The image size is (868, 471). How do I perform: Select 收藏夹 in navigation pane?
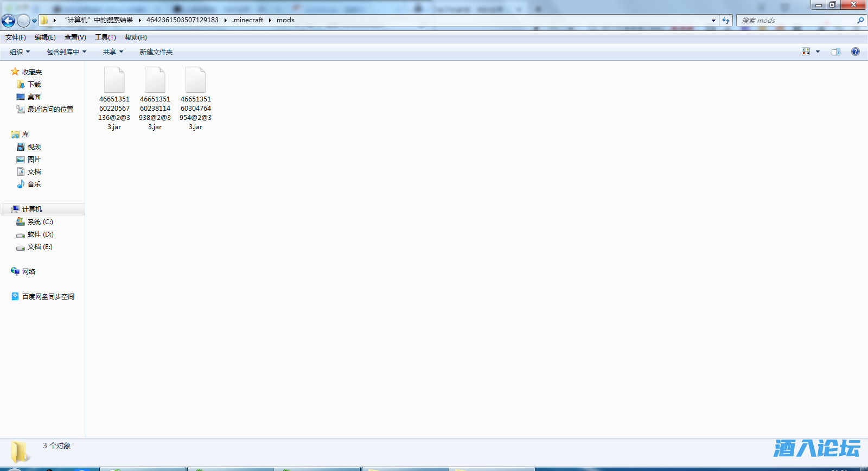(32, 72)
